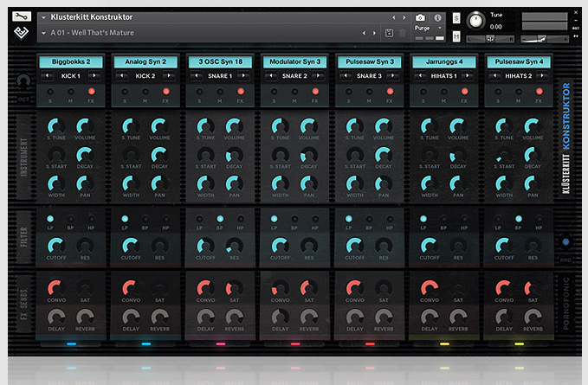Click the CONVO send knob on KICK 1

(56, 288)
